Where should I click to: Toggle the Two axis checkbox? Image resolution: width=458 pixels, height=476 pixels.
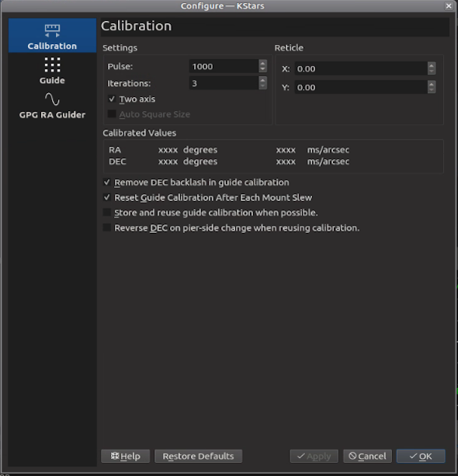112,99
